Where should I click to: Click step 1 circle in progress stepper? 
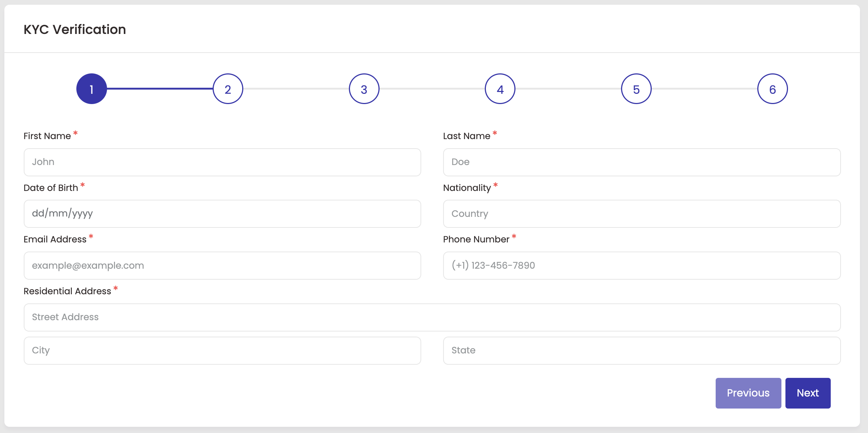point(91,89)
